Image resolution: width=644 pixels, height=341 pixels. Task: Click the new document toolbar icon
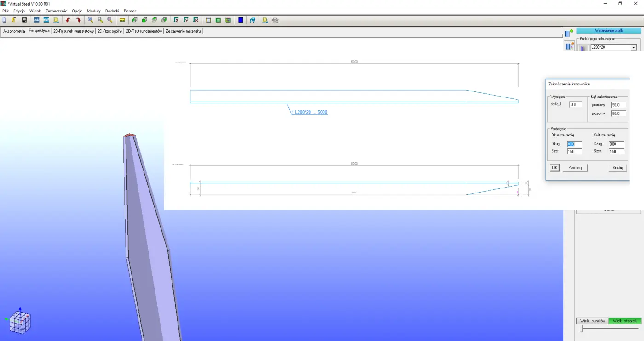[4, 20]
